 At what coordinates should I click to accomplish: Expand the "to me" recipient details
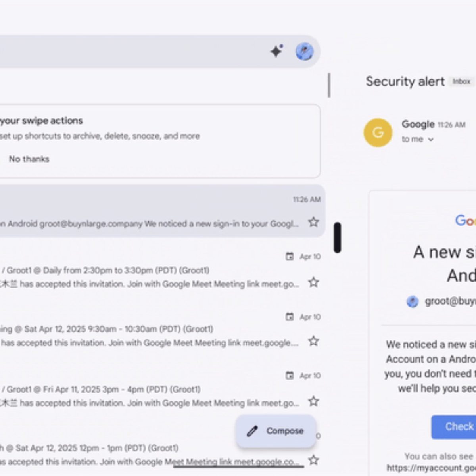[x=431, y=139]
